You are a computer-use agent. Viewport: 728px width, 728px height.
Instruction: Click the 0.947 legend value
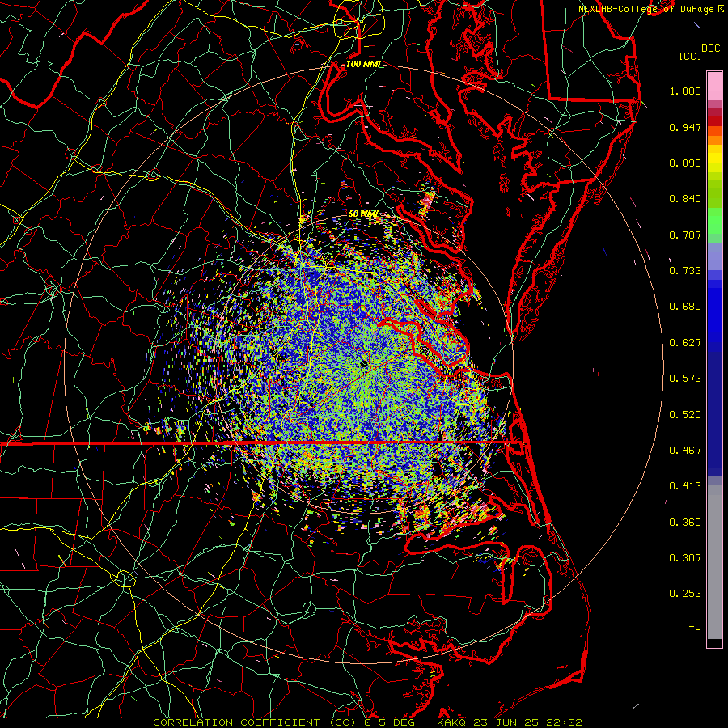coord(685,127)
